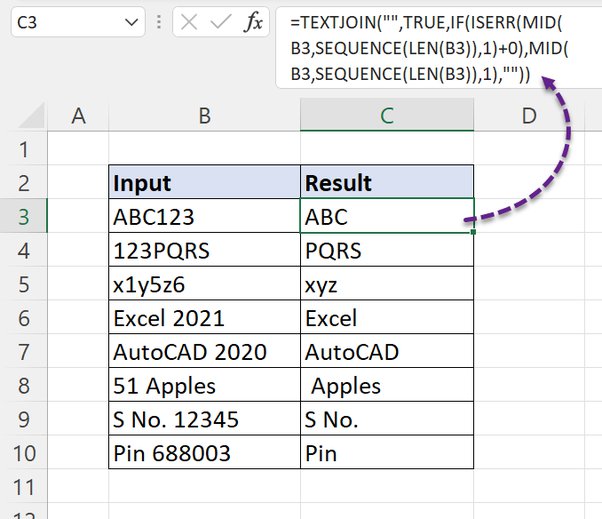The height and width of the screenshot is (519, 602).
Task: Select result cell showing Pin
Action: coord(387,452)
